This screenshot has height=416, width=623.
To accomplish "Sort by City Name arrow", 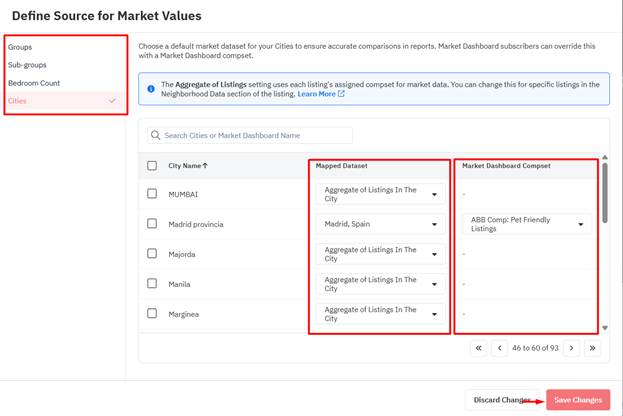I will click(x=206, y=166).
